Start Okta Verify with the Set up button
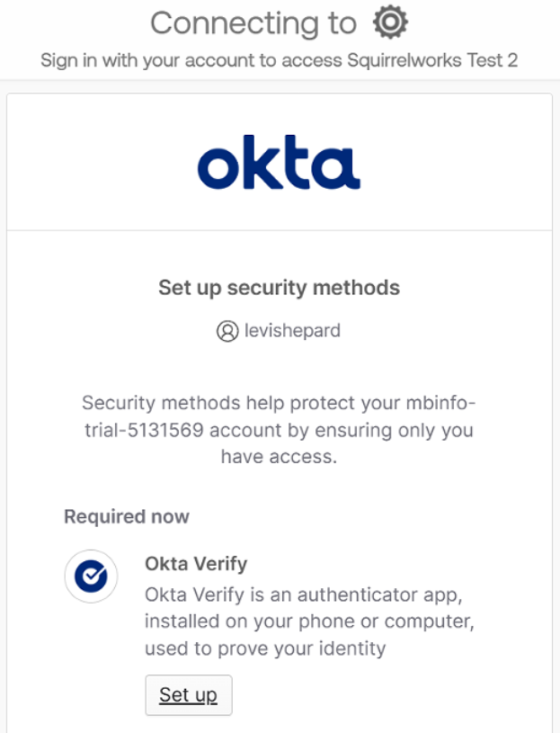The image size is (560, 733). pyautogui.click(x=188, y=695)
